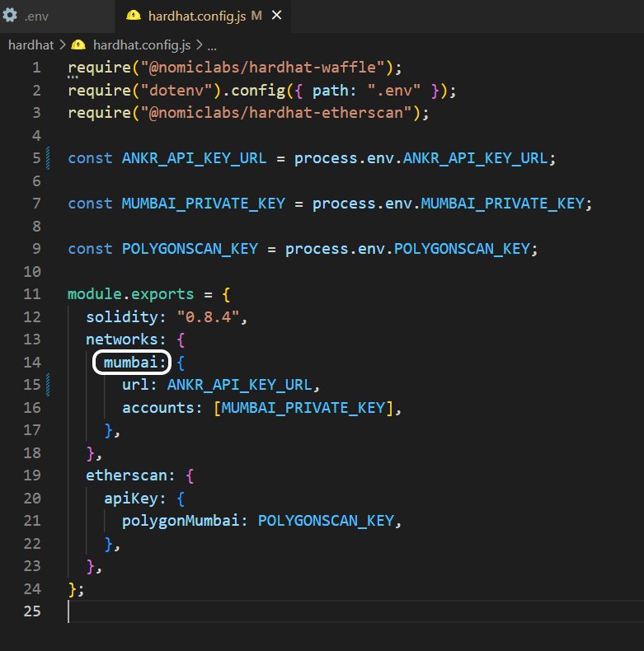This screenshot has width=644, height=651.
Task: Click process.env.MUMBAI_PRIVATE_KEY on line 7
Action: (x=449, y=204)
